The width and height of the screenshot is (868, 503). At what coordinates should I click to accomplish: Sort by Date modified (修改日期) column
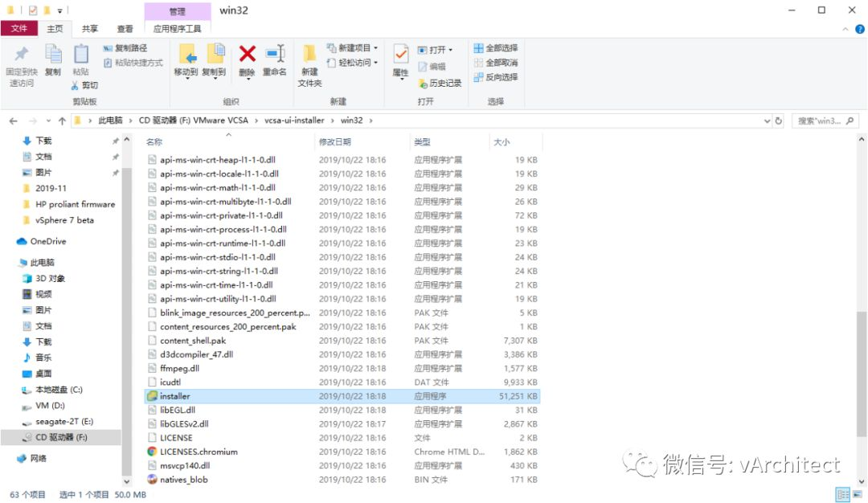362,142
